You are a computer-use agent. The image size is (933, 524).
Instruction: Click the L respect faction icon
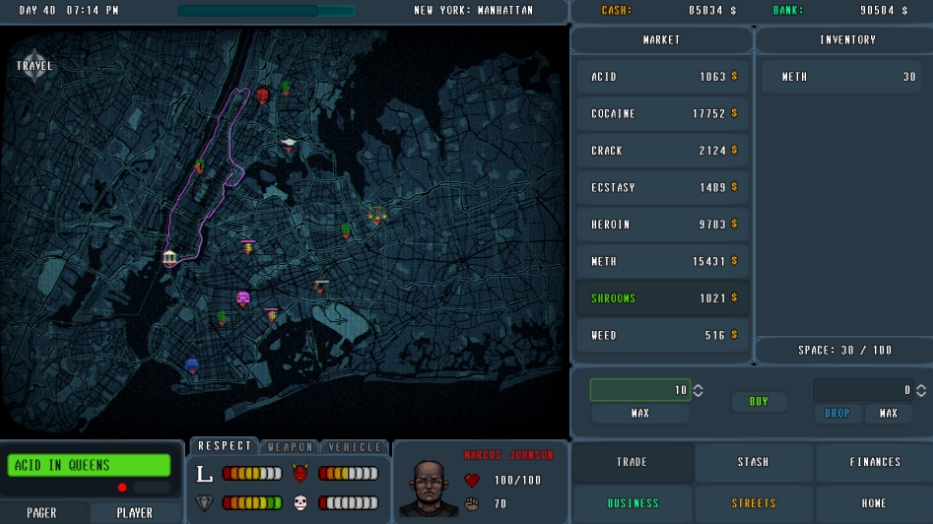pyautogui.click(x=204, y=473)
